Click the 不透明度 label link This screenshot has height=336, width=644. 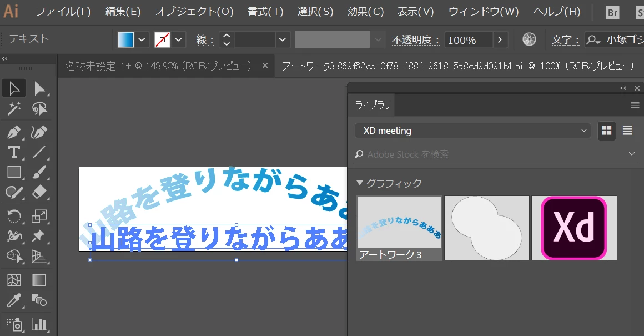coord(415,40)
